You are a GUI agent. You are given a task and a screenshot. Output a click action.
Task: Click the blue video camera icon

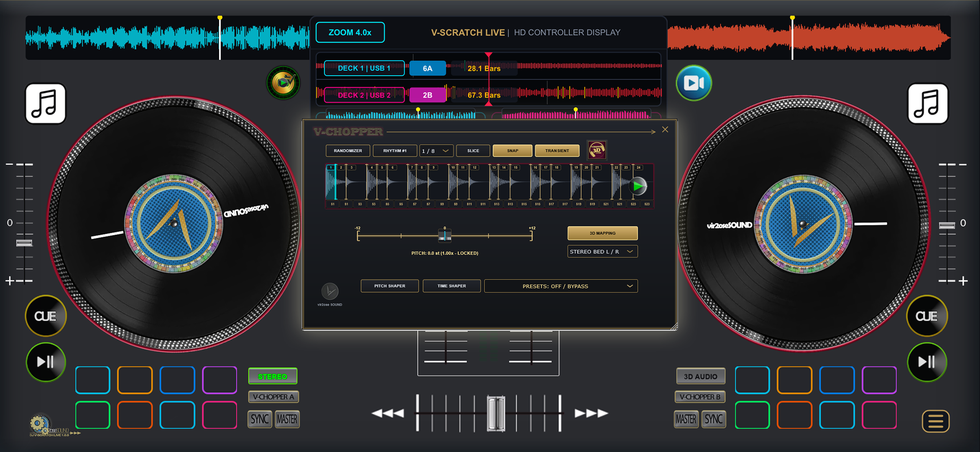[694, 83]
